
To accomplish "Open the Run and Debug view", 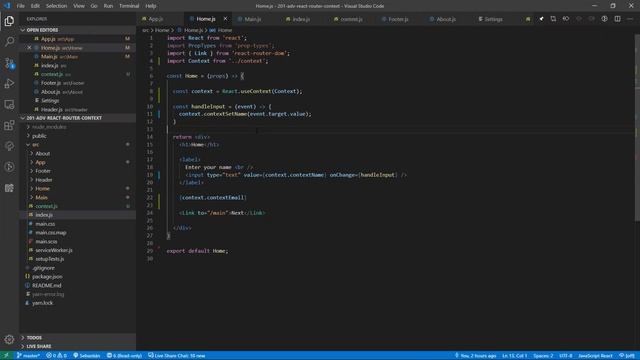I will point(9,84).
